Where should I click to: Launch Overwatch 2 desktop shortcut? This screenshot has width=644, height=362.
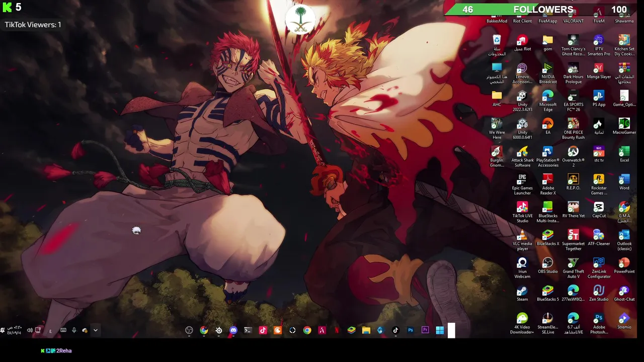click(x=573, y=156)
